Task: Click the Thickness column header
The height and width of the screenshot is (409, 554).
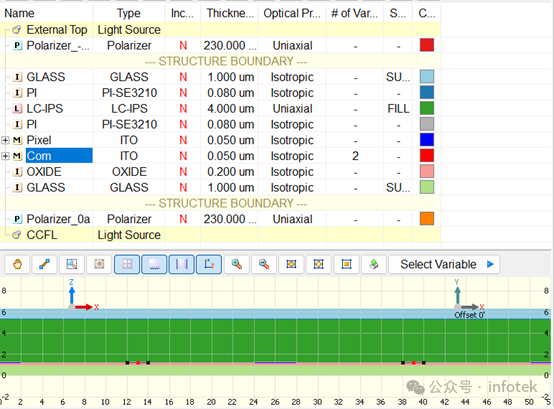Action: point(229,13)
